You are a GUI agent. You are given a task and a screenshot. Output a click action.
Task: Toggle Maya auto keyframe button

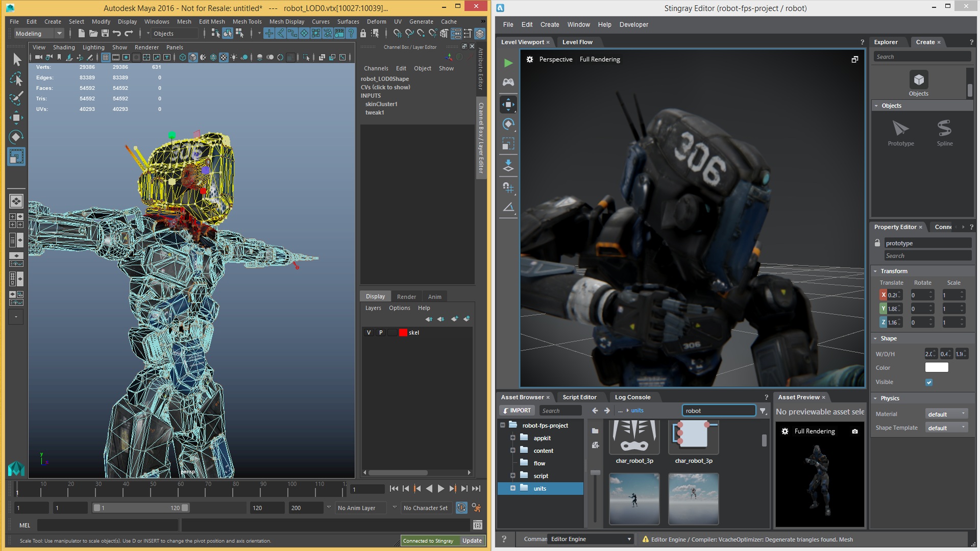point(461,508)
